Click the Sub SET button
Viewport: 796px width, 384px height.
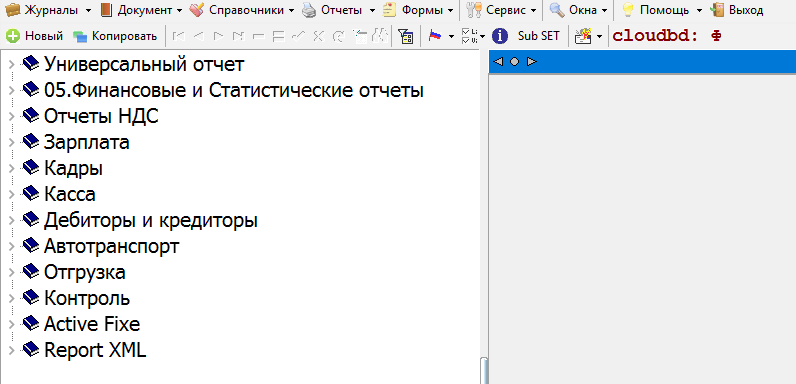[x=539, y=36]
